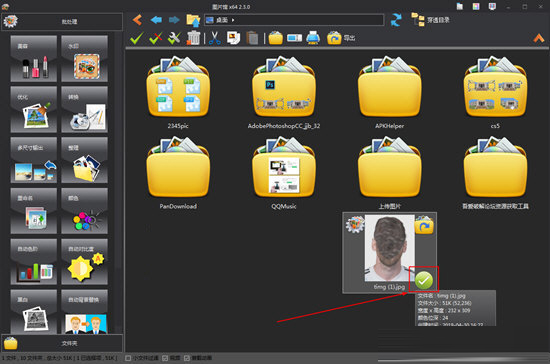Open the 自动背景替换 background replace tile

85,311
